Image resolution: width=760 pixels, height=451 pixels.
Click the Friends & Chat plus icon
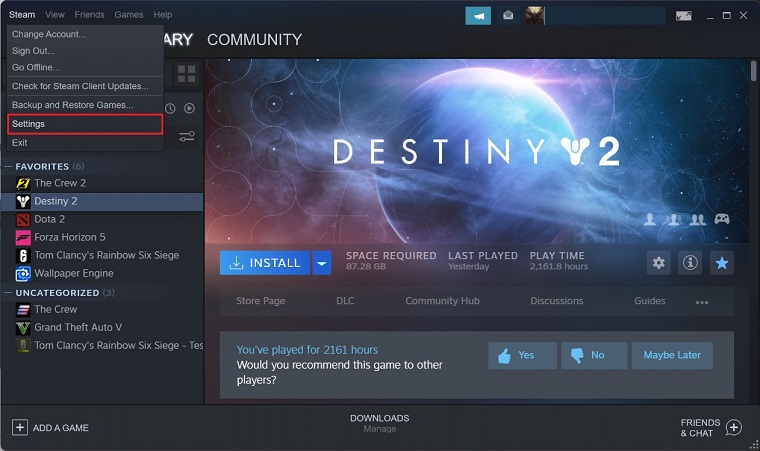(734, 427)
